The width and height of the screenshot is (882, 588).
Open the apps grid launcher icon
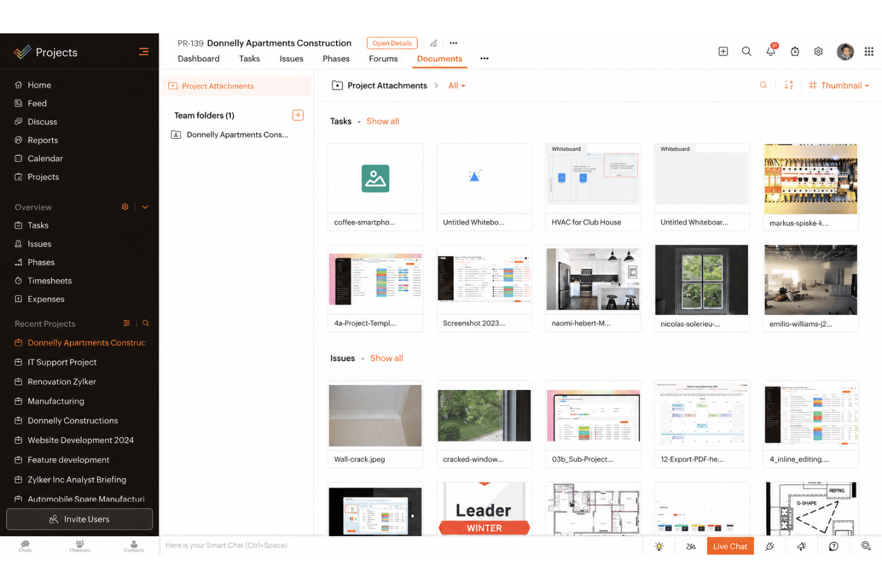[869, 52]
